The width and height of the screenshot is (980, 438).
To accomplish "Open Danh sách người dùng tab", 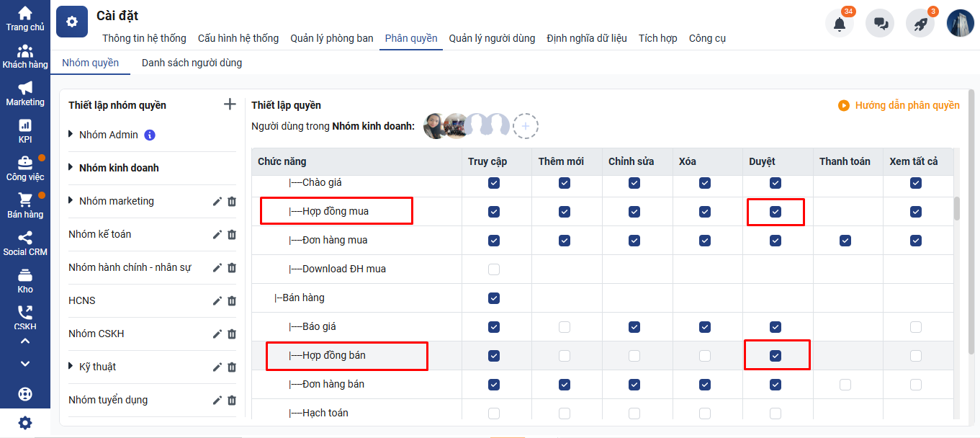I will pos(192,63).
